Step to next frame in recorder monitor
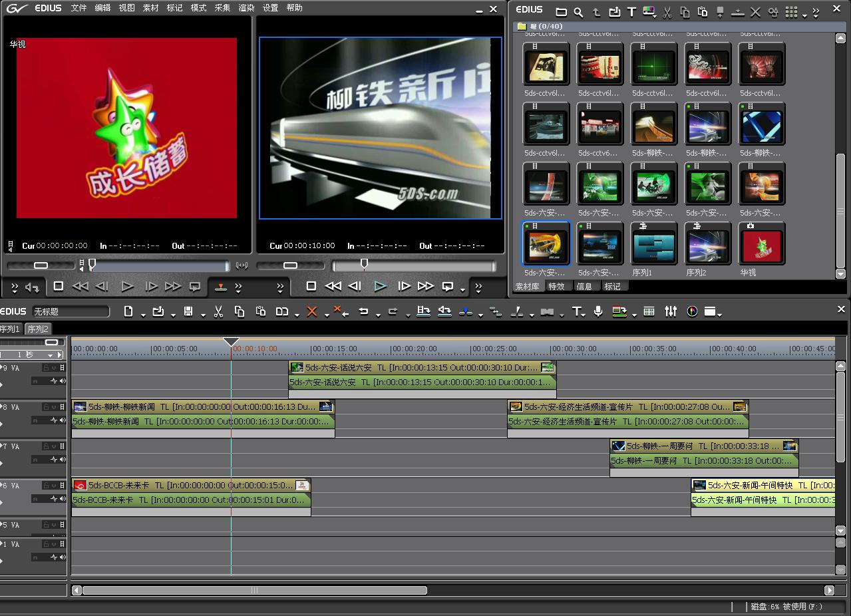 404,286
